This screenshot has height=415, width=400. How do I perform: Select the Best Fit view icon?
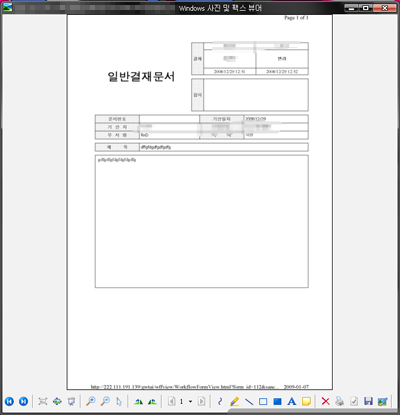pos(43,401)
